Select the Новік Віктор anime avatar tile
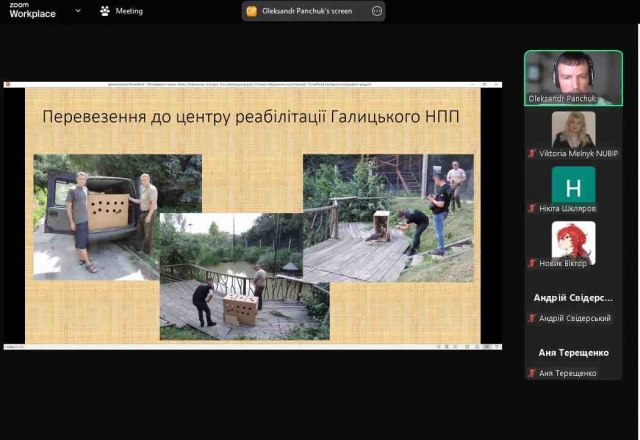Viewport: 640px width, 440px height. [573, 243]
